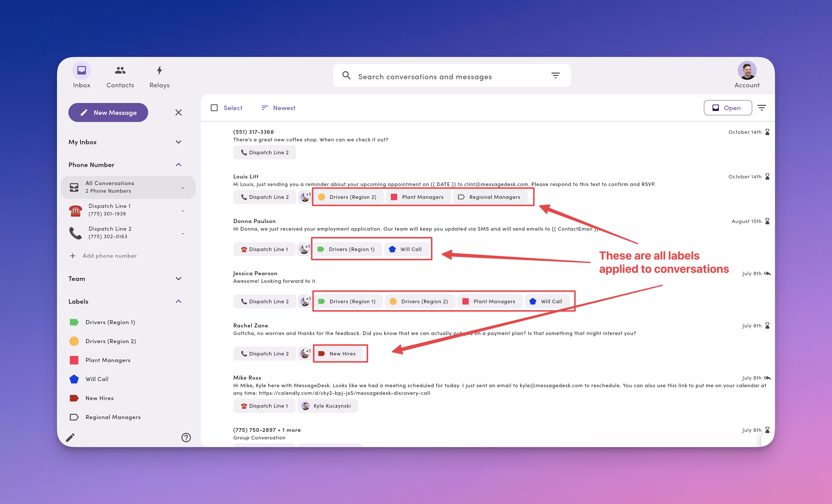Open the help question mark icon
This screenshot has height=504, width=832.
186,438
